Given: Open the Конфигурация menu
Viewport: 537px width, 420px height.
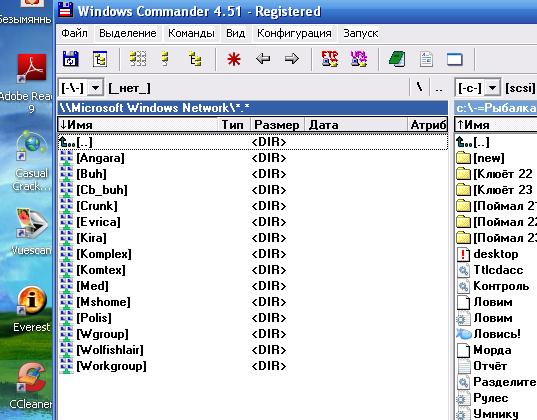Looking at the screenshot, I should (294, 33).
